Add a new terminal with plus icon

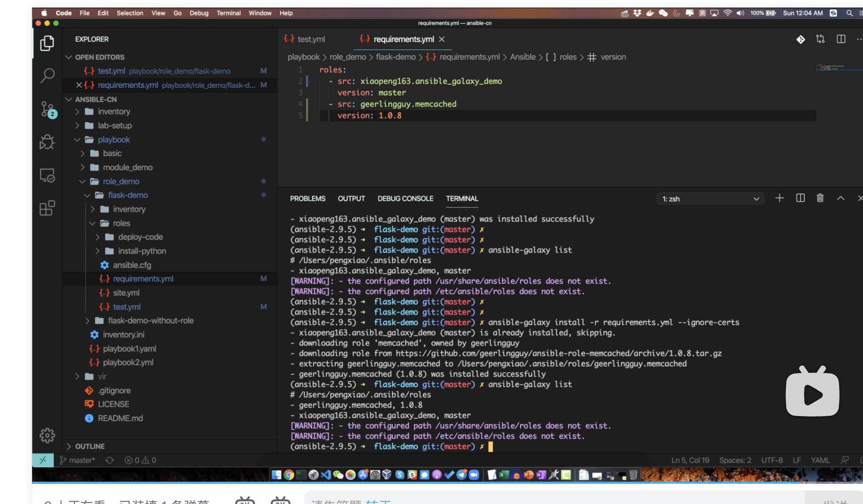point(779,198)
